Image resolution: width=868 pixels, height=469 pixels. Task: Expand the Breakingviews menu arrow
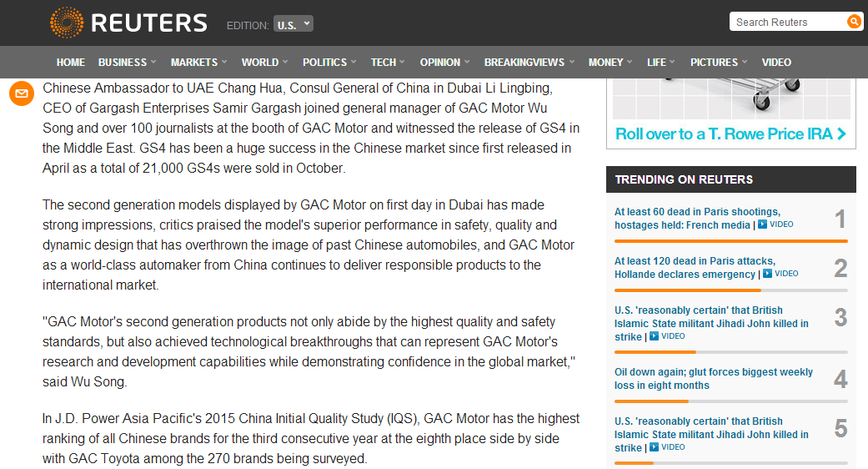click(x=572, y=62)
